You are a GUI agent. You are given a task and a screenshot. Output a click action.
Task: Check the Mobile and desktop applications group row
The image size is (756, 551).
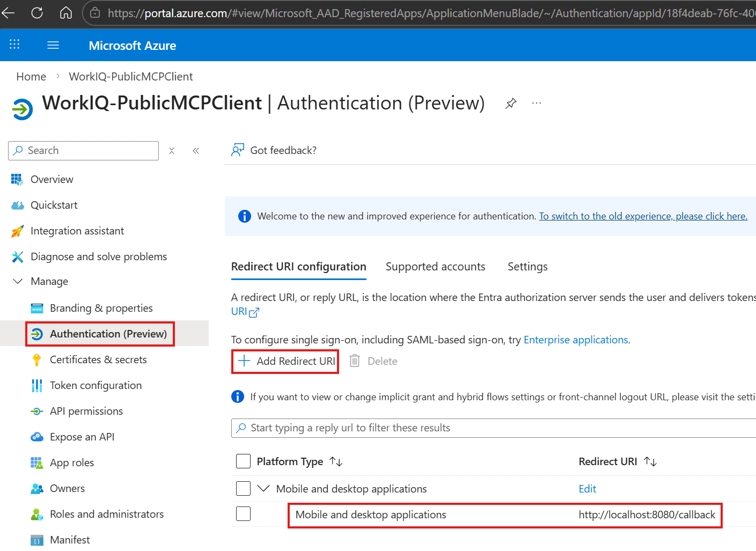tap(243, 488)
